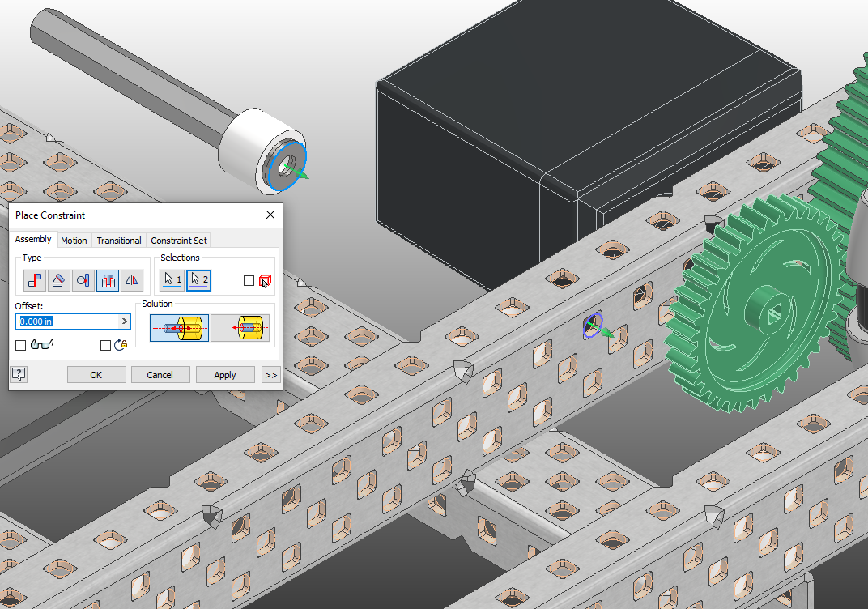The height and width of the screenshot is (609, 868).
Task: Select the Mate constraint type
Action: tap(34, 280)
